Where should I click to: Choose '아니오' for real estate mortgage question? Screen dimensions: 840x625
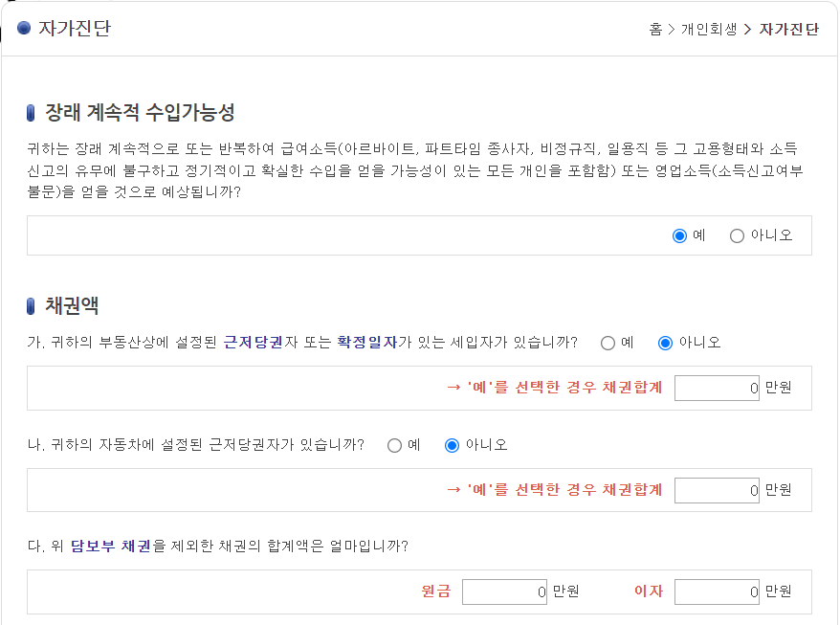tap(665, 343)
